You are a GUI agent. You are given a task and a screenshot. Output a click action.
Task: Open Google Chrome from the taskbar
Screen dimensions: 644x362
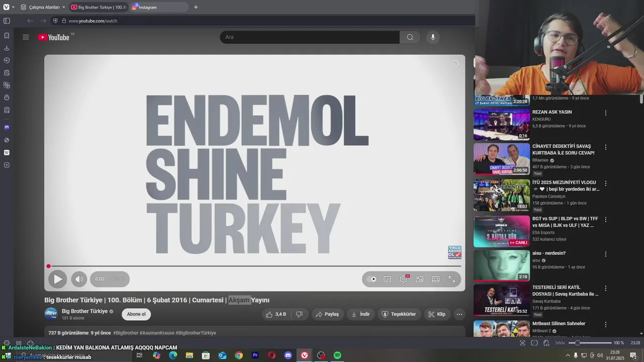click(x=238, y=355)
